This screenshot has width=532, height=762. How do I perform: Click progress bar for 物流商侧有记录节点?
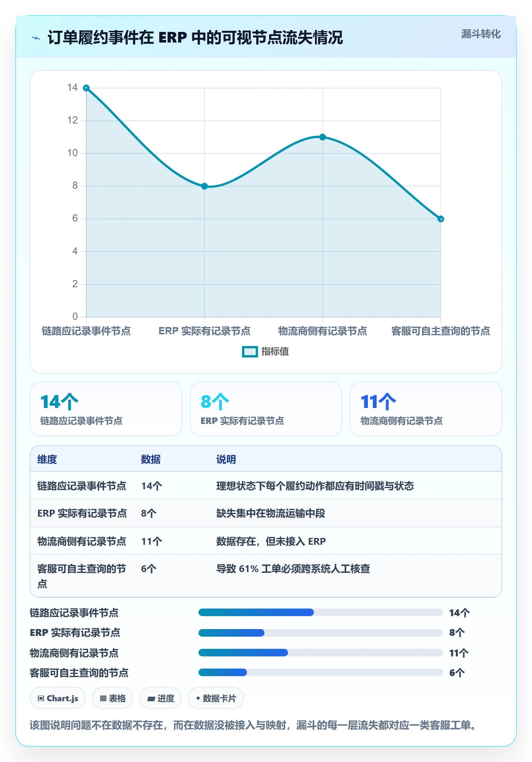pos(320,653)
